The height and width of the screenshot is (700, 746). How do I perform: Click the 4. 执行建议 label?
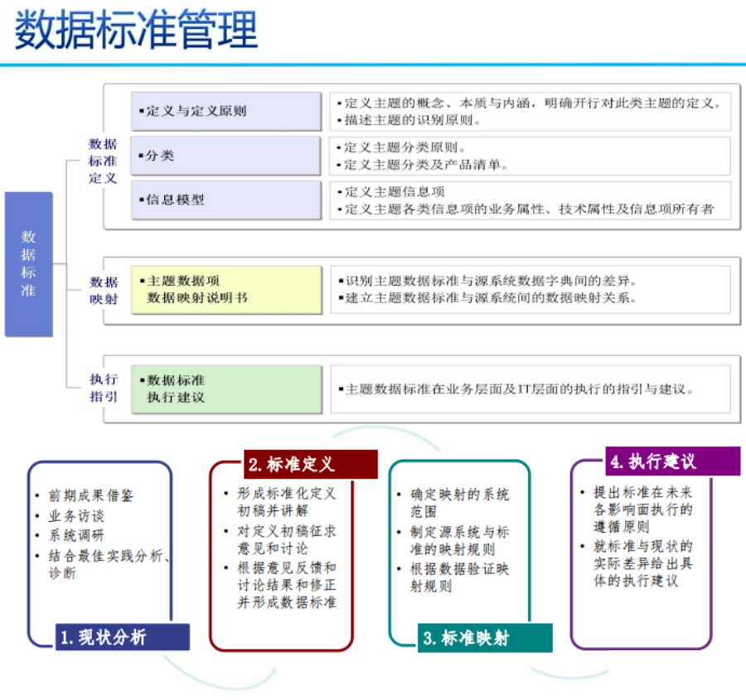pyautogui.click(x=673, y=461)
